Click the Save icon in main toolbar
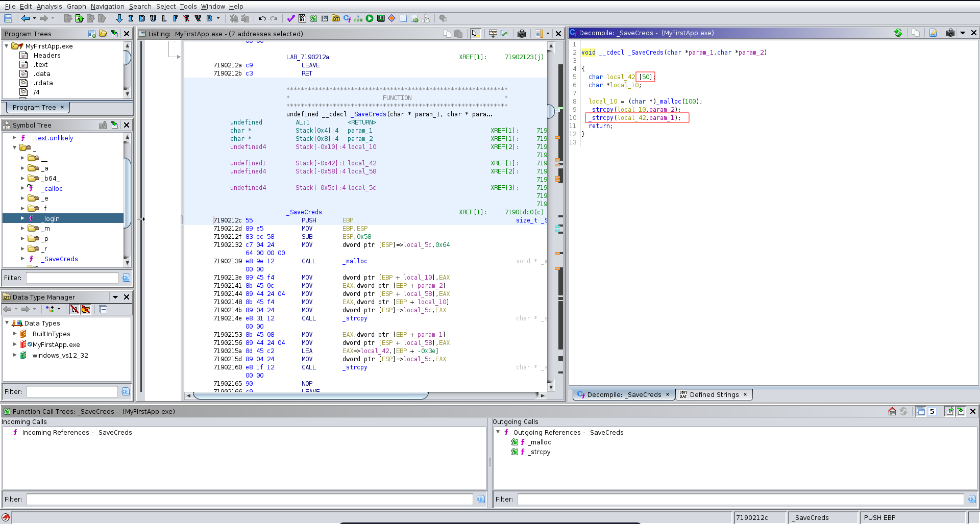Image resolution: width=980 pixels, height=524 pixels. point(8,18)
